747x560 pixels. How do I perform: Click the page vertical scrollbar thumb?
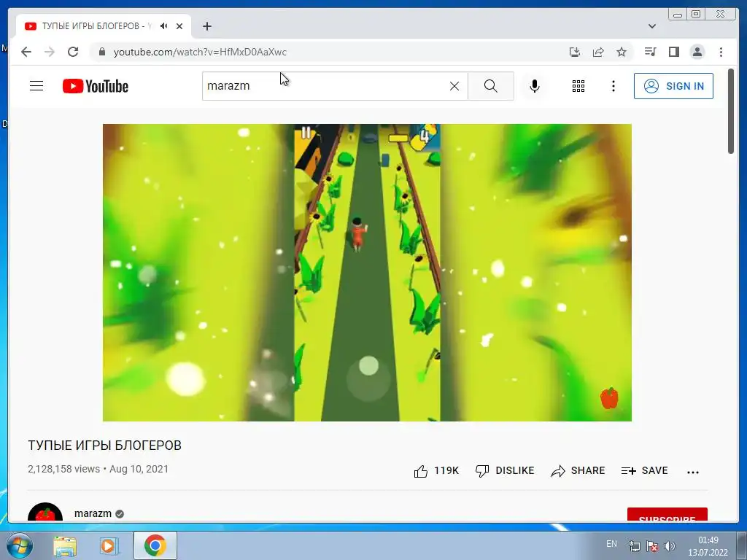(x=731, y=112)
